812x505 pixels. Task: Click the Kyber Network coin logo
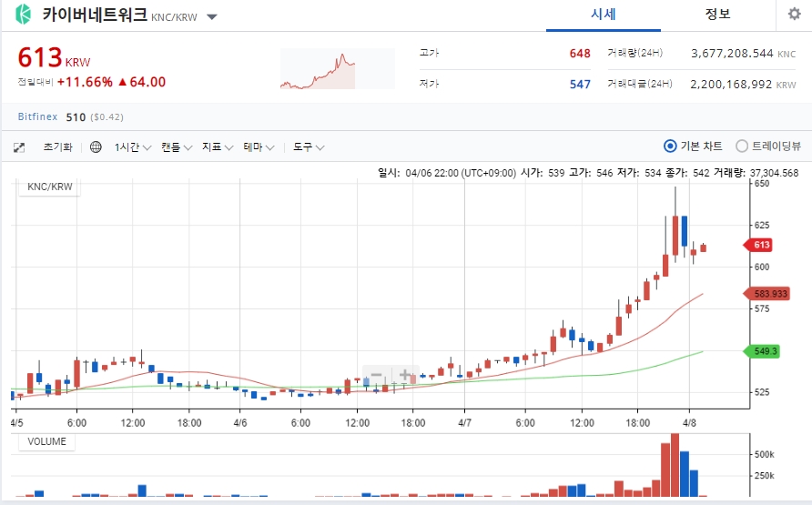pyautogui.click(x=23, y=15)
